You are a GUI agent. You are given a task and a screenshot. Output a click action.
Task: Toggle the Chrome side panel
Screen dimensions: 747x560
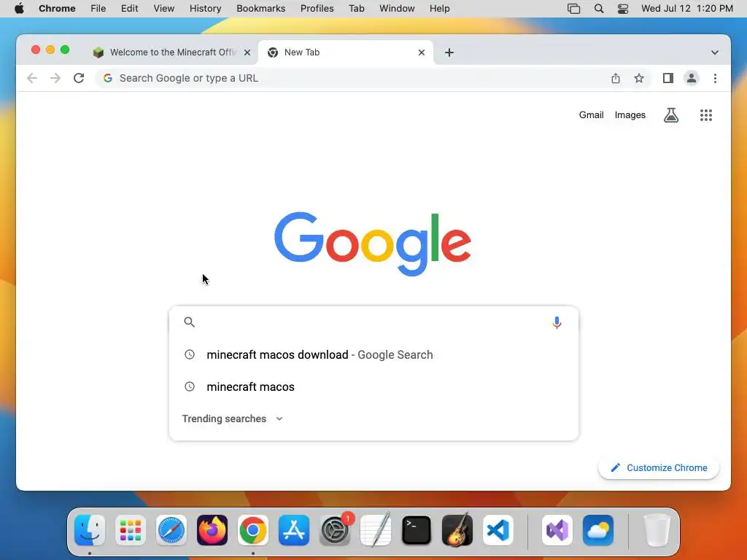(x=668, y=78)
